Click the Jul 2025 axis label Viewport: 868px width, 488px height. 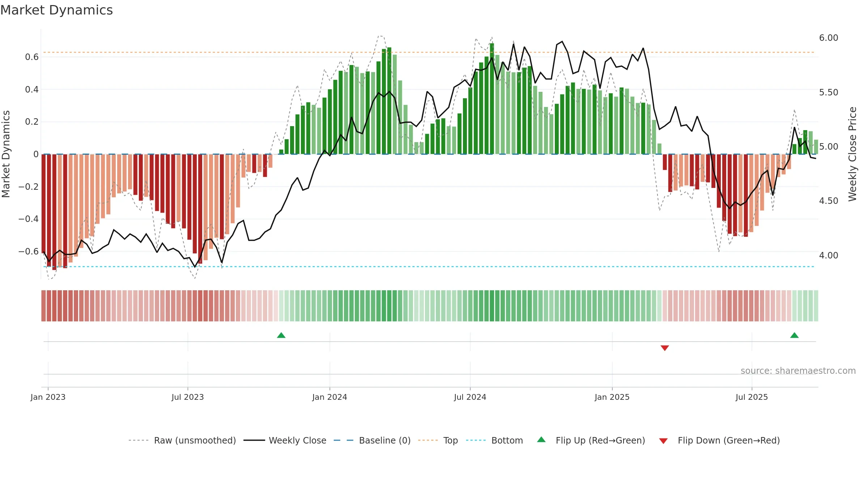pos(752,397)
